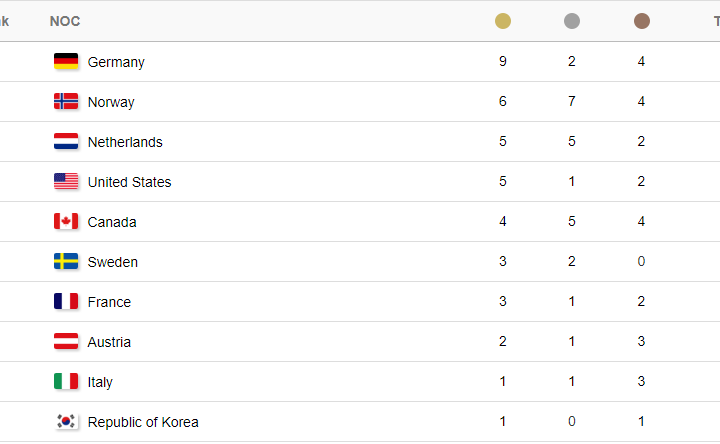The height and width of the screenshot is (444, 720).
Task: Click the Germany flag icon
Action: click(x=66, y=61)
